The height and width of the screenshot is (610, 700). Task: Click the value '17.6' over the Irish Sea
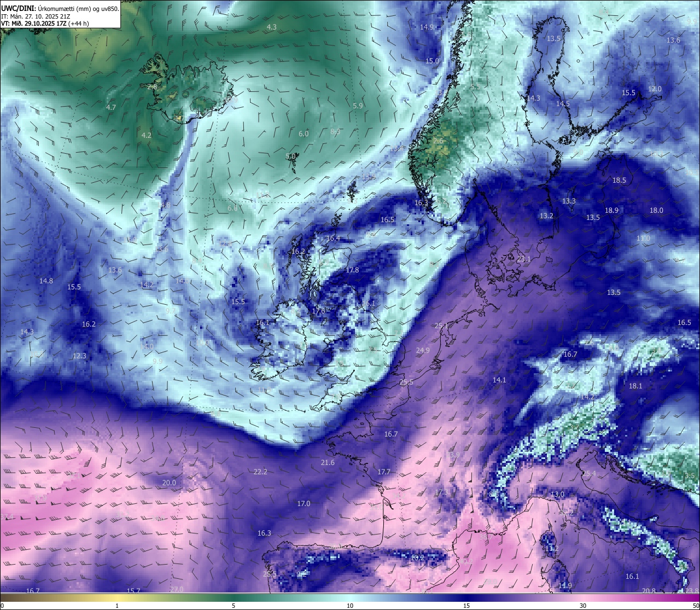click(318, 311)
